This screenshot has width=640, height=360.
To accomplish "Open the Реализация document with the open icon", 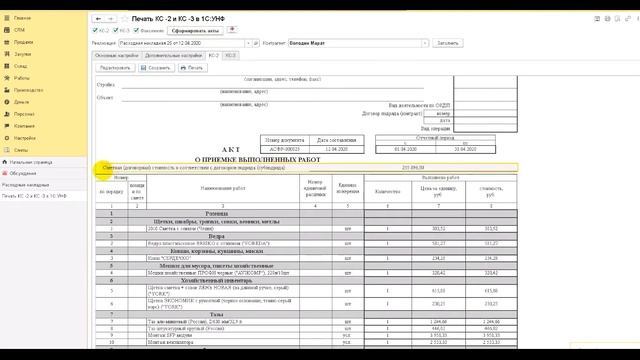I will [x=256, y=43].
